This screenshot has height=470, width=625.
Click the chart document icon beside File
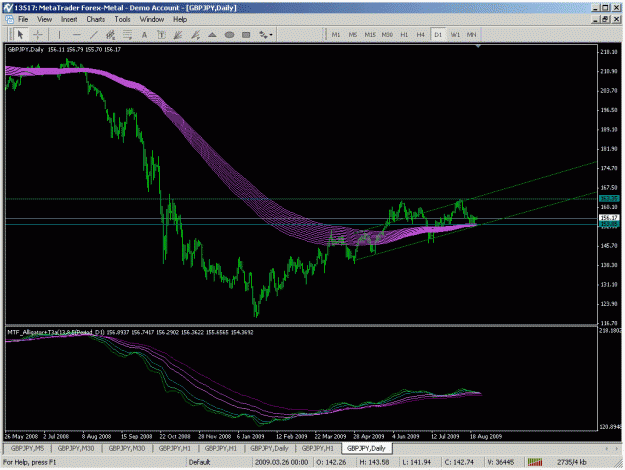(9, 20)
